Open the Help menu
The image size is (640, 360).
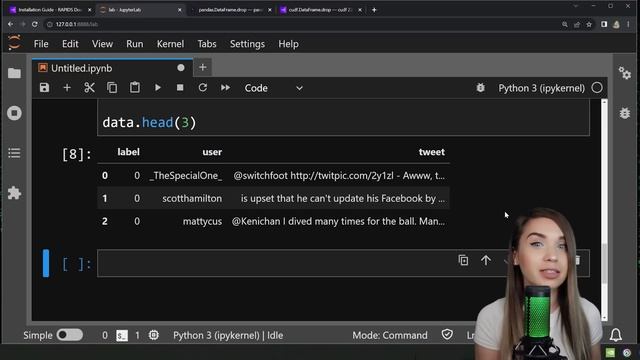pos(288,44)
